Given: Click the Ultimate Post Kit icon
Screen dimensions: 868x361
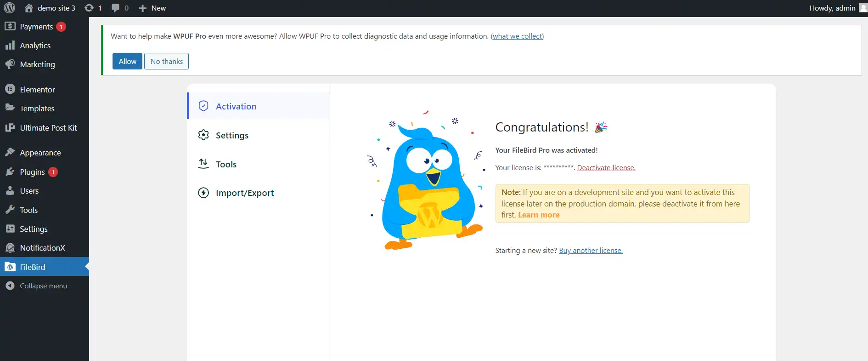Looking at the screenshot, I should [10, 127].
